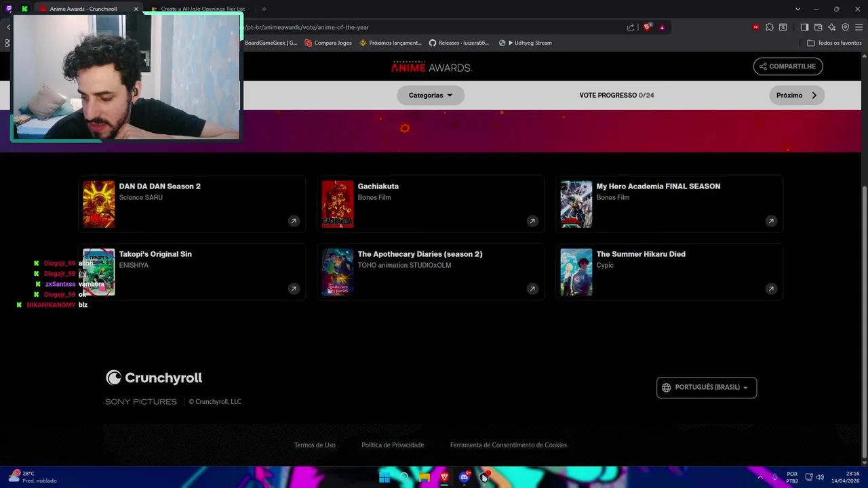Click the Próximo next category button
This screenshot has height=488, width=868.
tap(797, 96)
